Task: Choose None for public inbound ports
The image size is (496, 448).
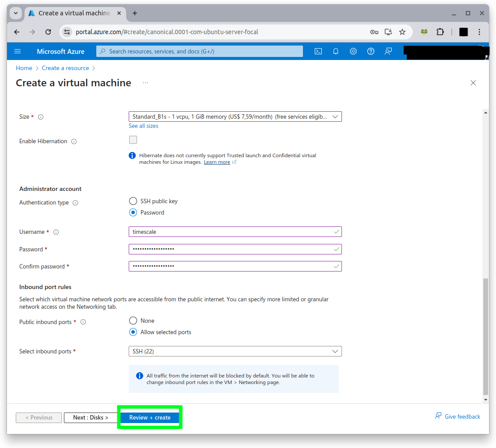Action: coord(133,320)
